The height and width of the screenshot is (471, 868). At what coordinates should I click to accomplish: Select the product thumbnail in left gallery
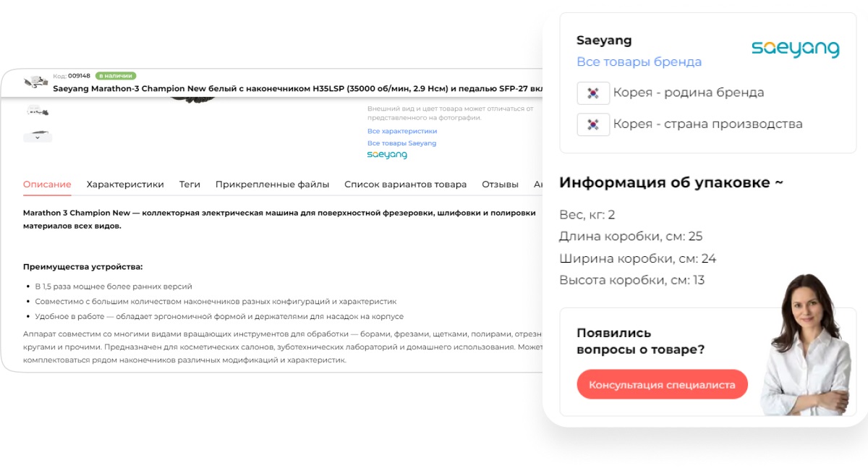click(37, 110)
